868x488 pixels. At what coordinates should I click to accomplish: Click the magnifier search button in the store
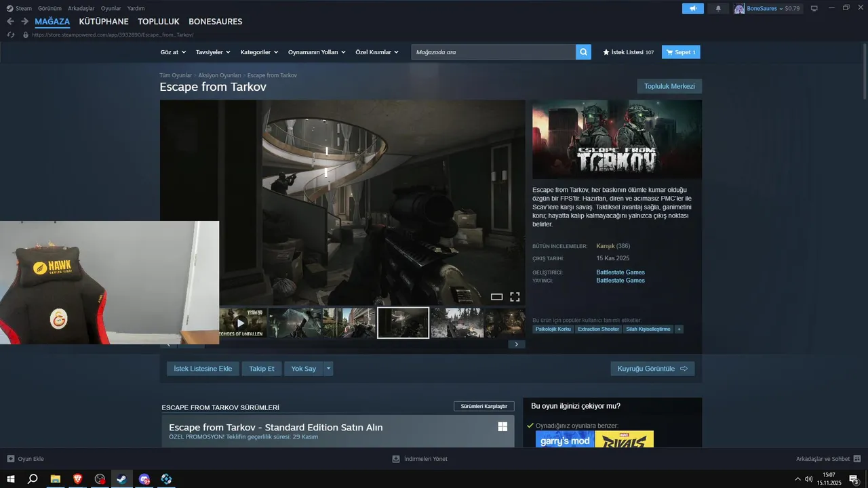point(583,52)
